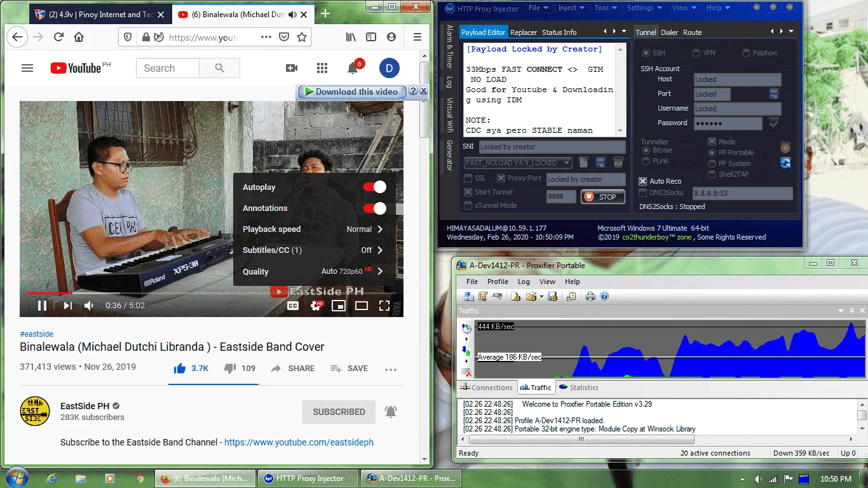This screenshot has width=868, height=488.
Task: Enter full screen in video player
Action: point(384,306)
